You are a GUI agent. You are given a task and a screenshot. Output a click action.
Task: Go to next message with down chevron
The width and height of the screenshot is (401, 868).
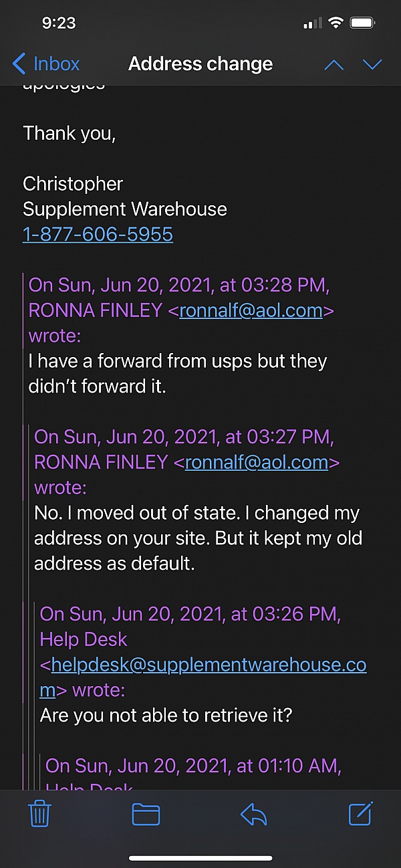pyautogui.click(x=372, y=65)
